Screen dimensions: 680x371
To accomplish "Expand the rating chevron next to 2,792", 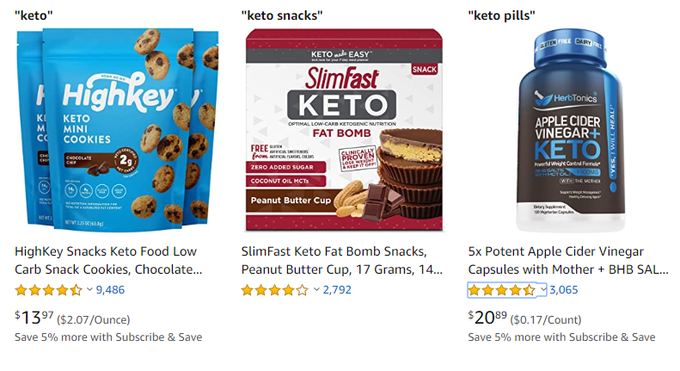I will coord(317,289).
